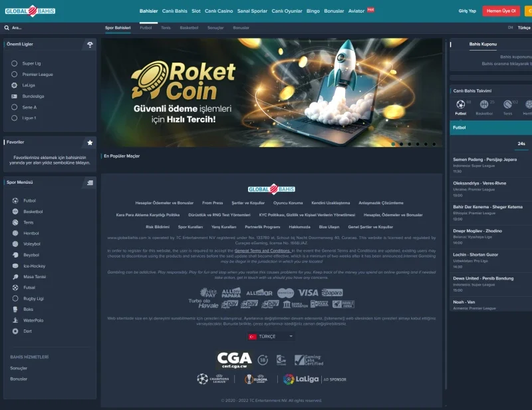Toggle the Spor Menüsü list icon
The height and width of the screenshot is (410, 532).
point(90,183)
